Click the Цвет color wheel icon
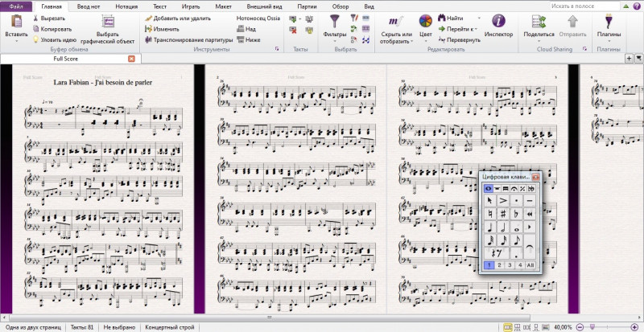The width and height of the screenshot is (644, 332). (x=424, y=22)
